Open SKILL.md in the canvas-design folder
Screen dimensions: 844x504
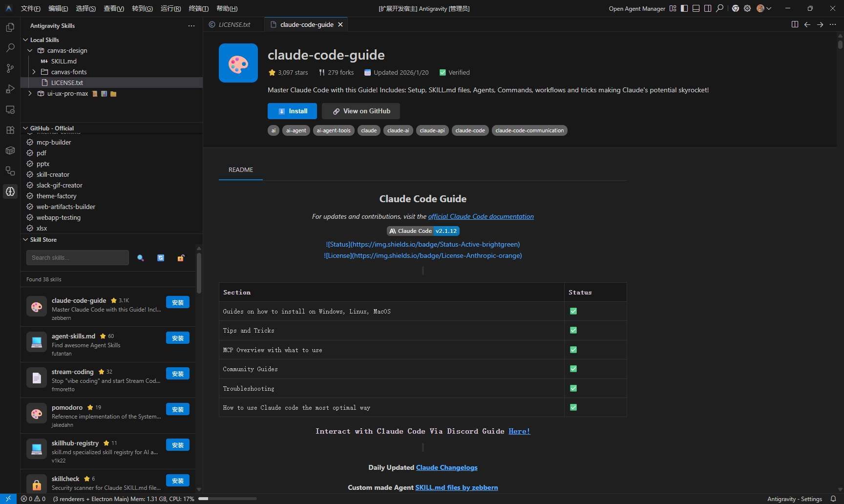click(x=63, y=61)
